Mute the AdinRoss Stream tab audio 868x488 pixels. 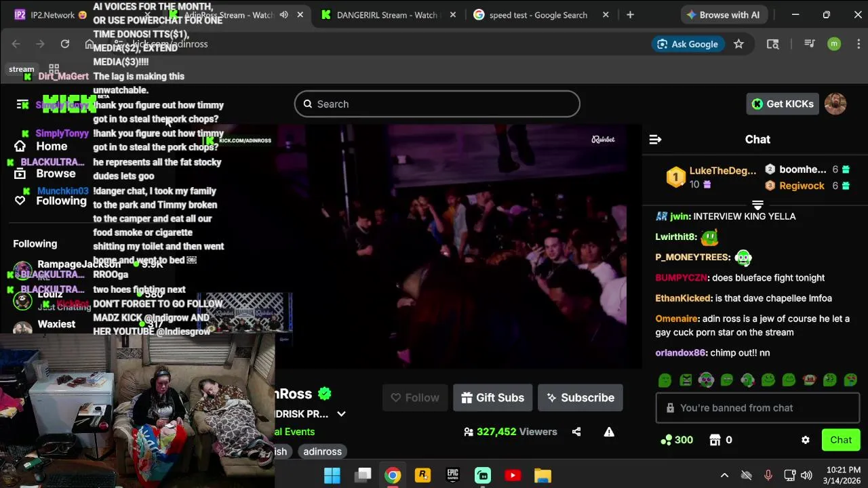[284, 15]
